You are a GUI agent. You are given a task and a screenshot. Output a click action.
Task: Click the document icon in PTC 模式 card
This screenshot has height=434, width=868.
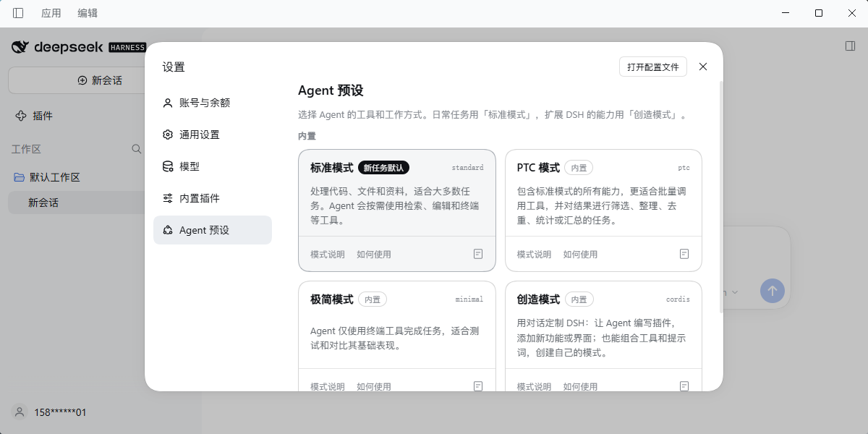684,254
